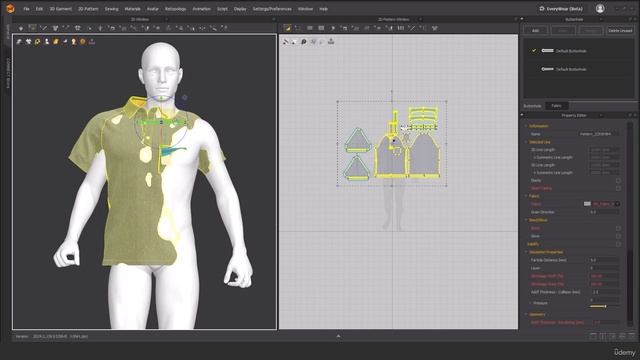640x360 pixels.
Task: Collapse the Simulation Properties section
Action: tap(526, 252)
